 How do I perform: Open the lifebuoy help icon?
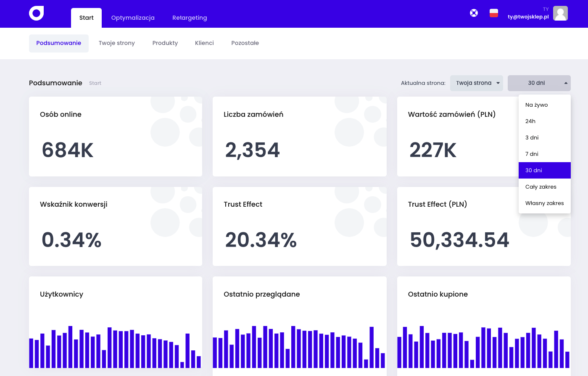(474, 13)
